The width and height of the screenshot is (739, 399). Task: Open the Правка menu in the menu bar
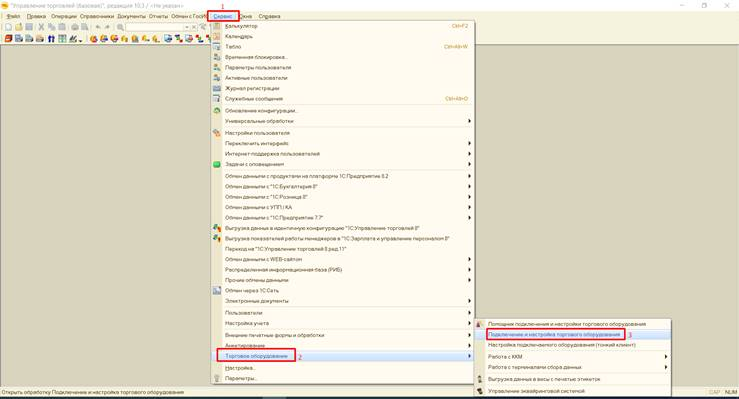coord(36,16)
